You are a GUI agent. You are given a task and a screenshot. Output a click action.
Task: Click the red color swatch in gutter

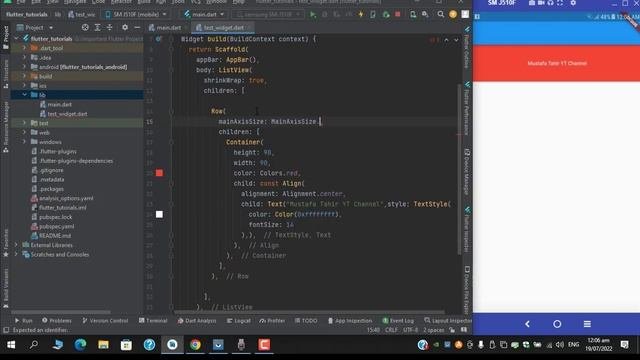(159, 173)
